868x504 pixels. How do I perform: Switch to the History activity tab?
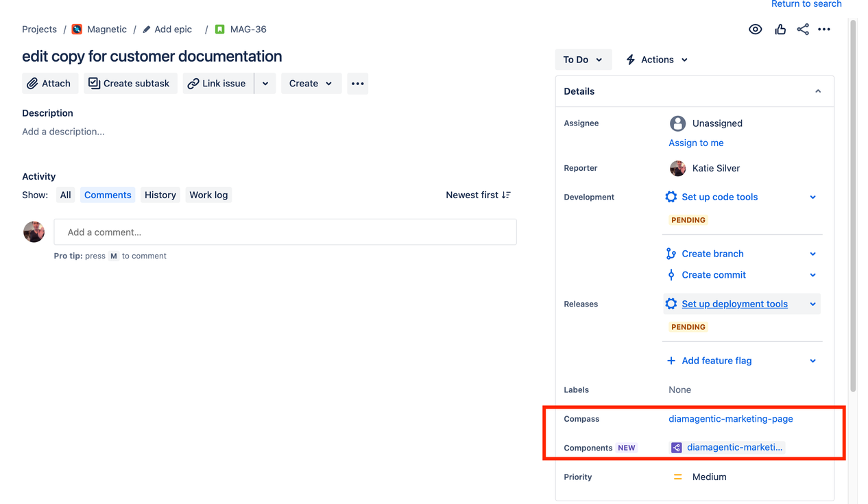160,195
